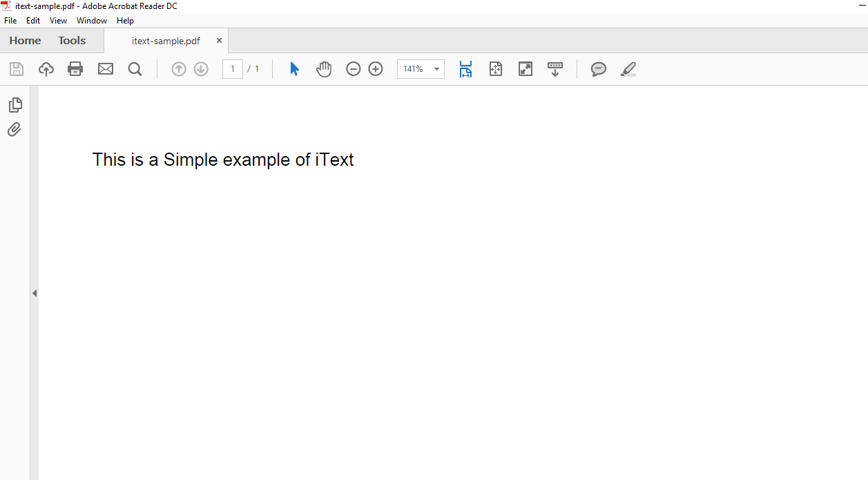Click inside the page number field
Screen dimensions: 868x480
click(232, 69)
